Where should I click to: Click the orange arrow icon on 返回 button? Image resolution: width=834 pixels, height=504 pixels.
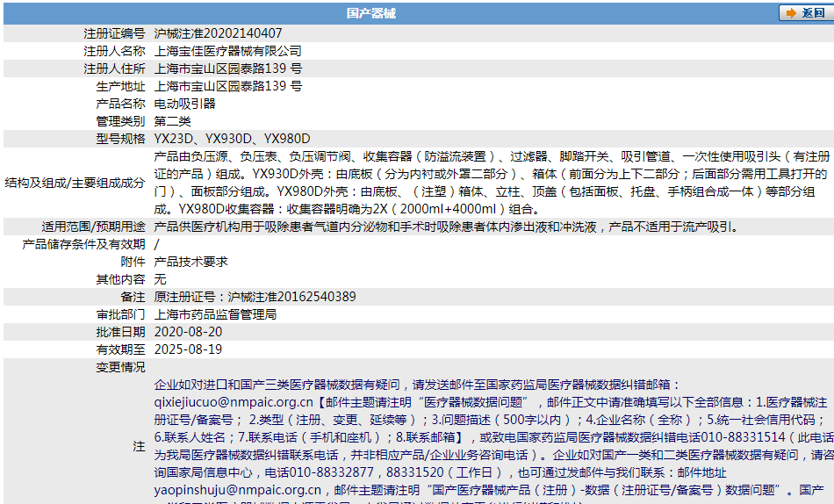click(x=792, y=13)
